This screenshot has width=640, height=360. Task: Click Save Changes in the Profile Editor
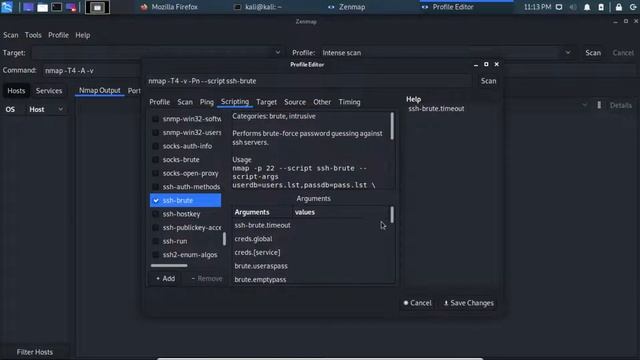tap(469, 303)
